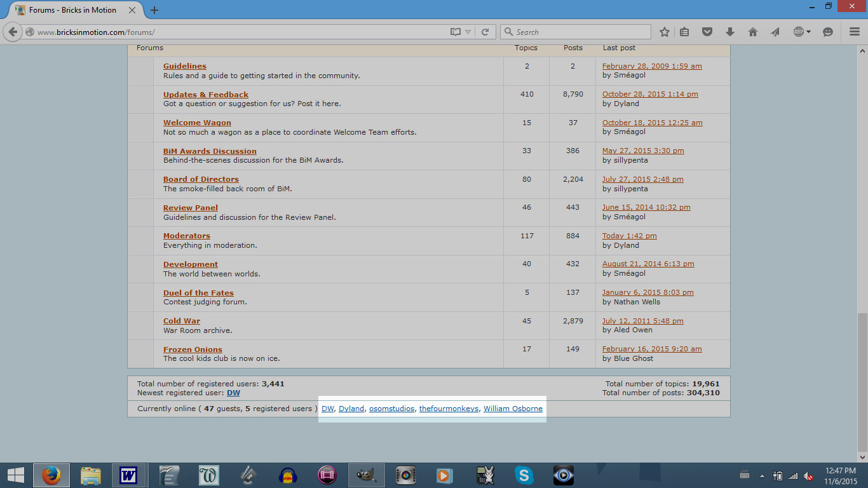Switch to GIMP in the taskbar
Viewport: 868px width, 488px height.
coord(367,475)
